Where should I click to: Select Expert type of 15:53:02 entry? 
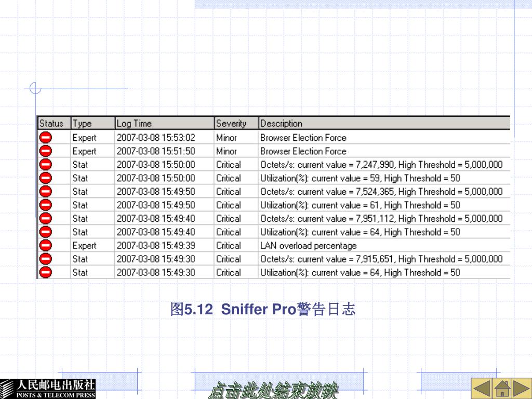84,138
